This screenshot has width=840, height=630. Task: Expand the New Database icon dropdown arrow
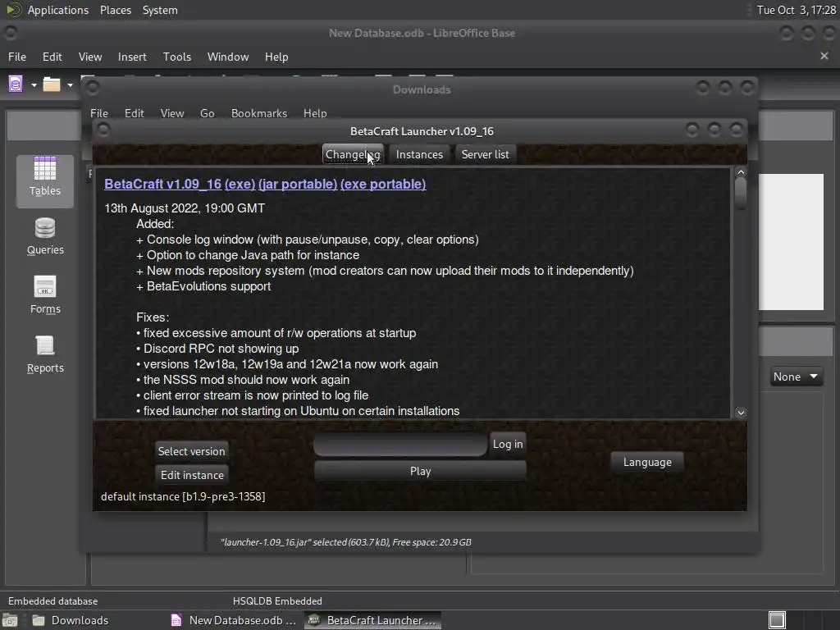[34, 84]
